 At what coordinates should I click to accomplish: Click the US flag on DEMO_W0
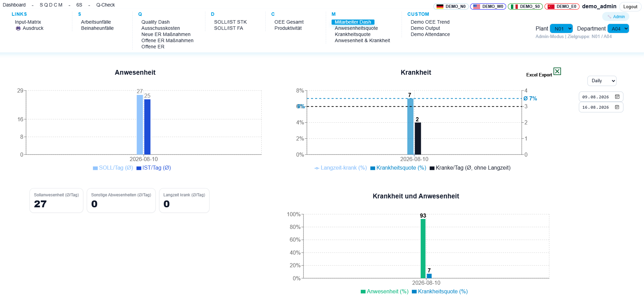click(477, 7)
